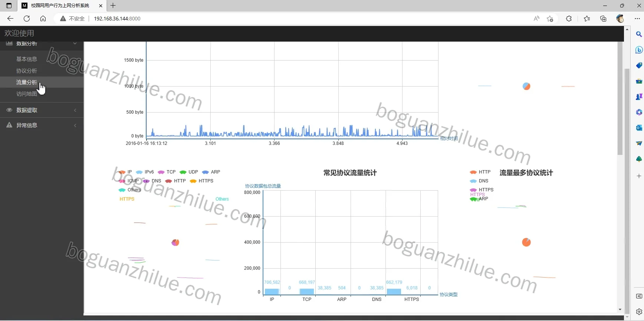
Task: Click the outer scrollbar down arrow
Action: tap(627, 317)
